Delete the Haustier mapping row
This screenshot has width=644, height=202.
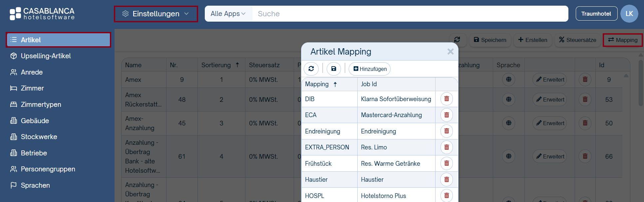click(x=447, y=180)
